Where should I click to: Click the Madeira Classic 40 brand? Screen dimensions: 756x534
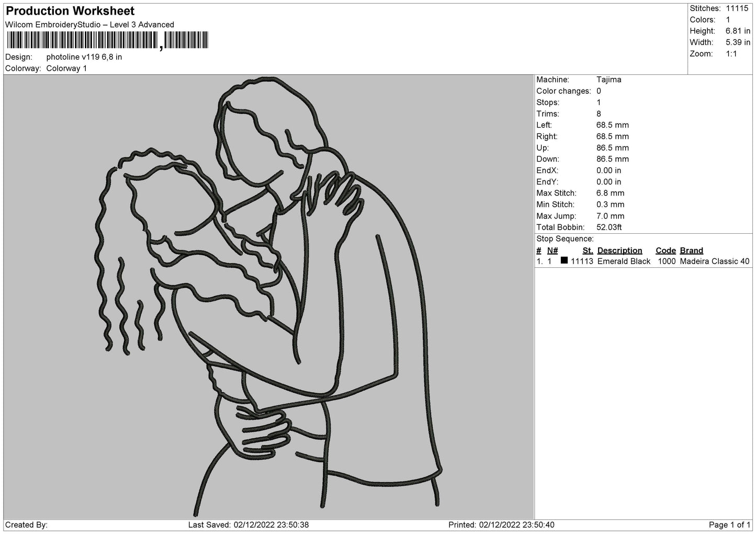tap(715, 262)
